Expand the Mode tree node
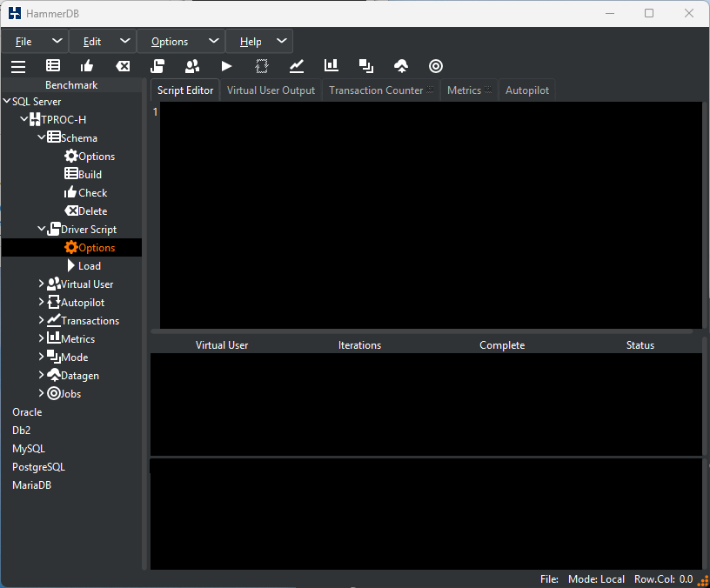 (41, 357)
